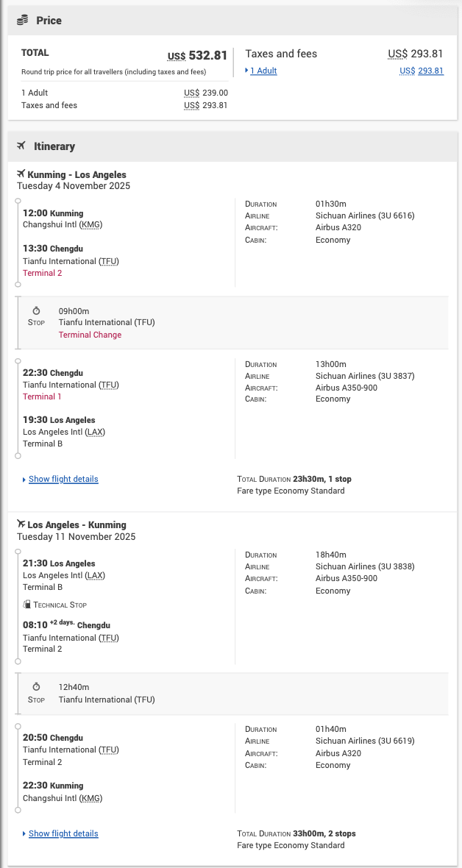The width and height of the screenshot is (462, 868).
Task: Open the 1 Adult taxes link
Action: pos(263,71)
